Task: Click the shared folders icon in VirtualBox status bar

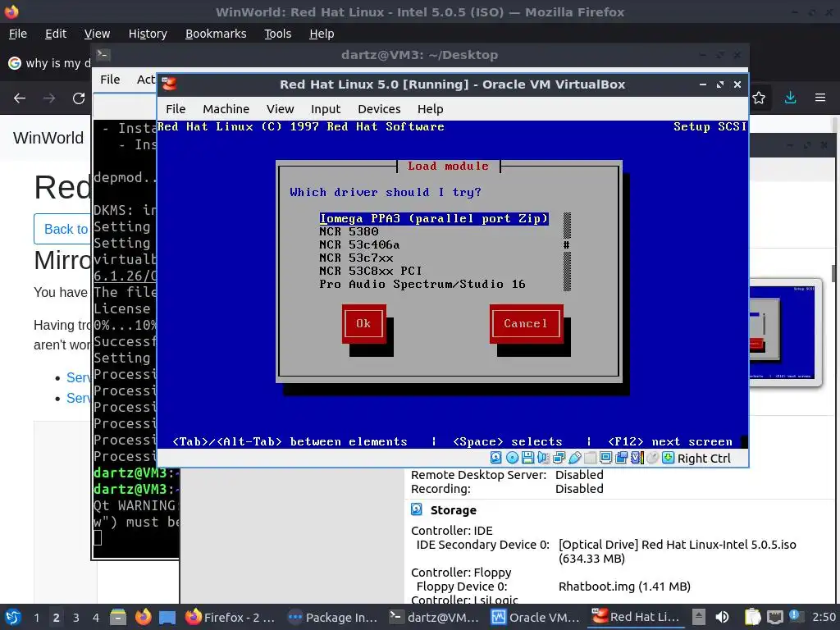Action: (x=591, y=458)
